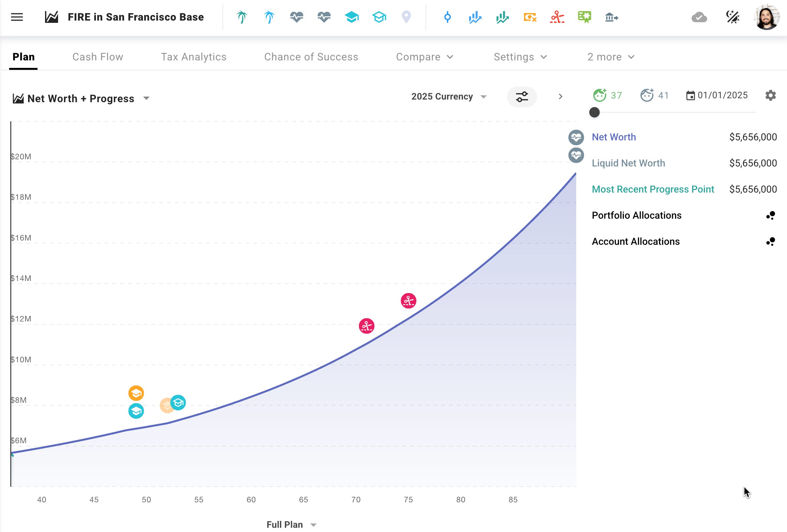Click the timeline slider handle
Viewport: 787px width, 532px height.
pos(594,112)
